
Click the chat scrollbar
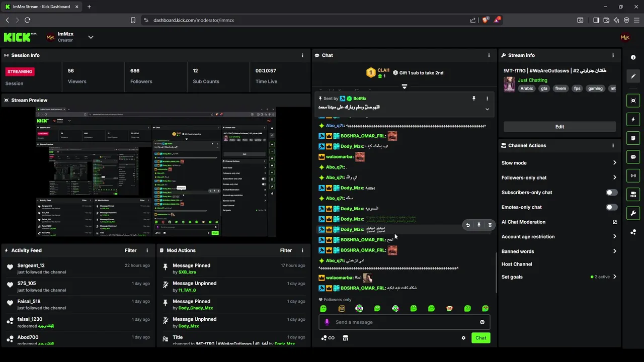496,271
